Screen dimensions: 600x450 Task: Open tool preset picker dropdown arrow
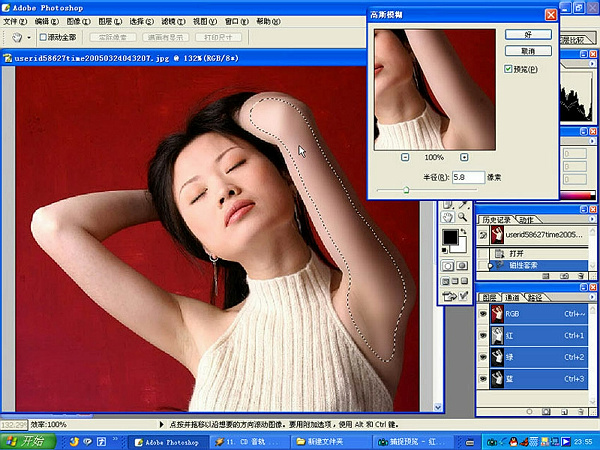29,38
